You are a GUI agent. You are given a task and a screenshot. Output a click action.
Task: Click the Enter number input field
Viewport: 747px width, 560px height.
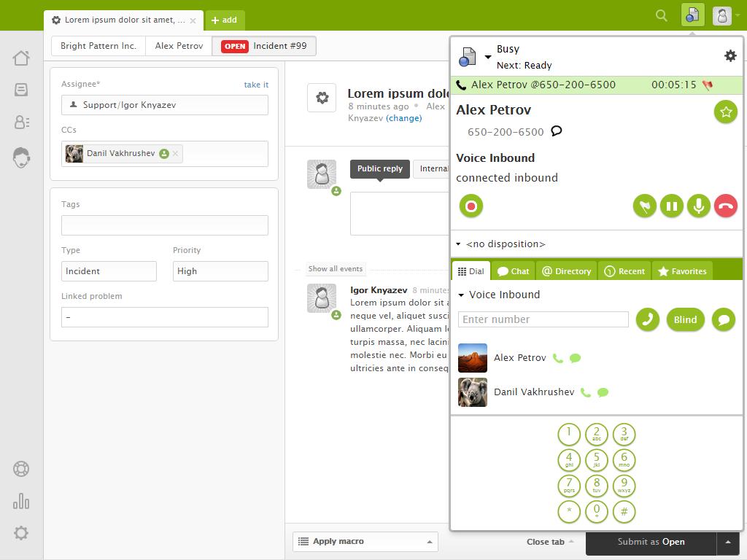tap(543, 319)
